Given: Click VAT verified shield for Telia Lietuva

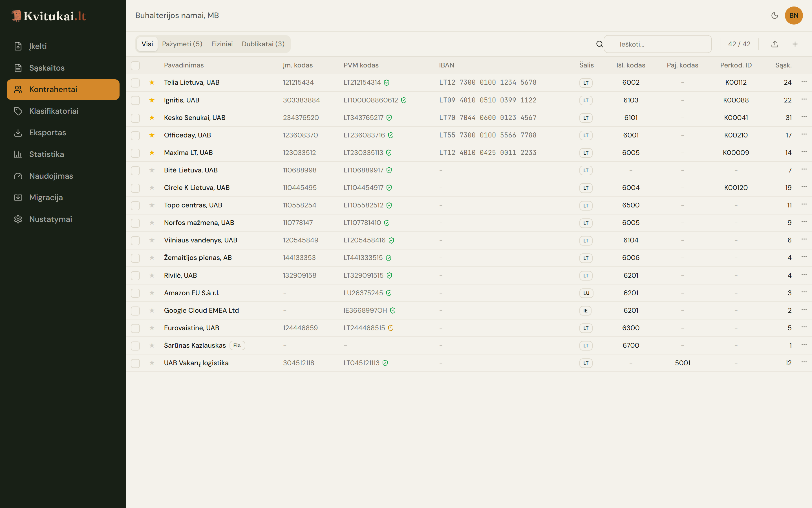Looking at the screenshot, I should [x=387, y=83].
